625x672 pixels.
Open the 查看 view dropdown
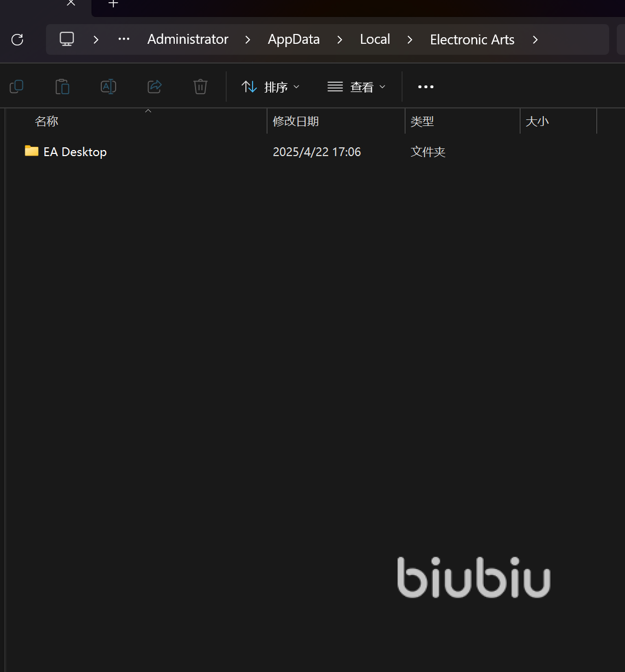pyautogui.click(x=357, y=87)
